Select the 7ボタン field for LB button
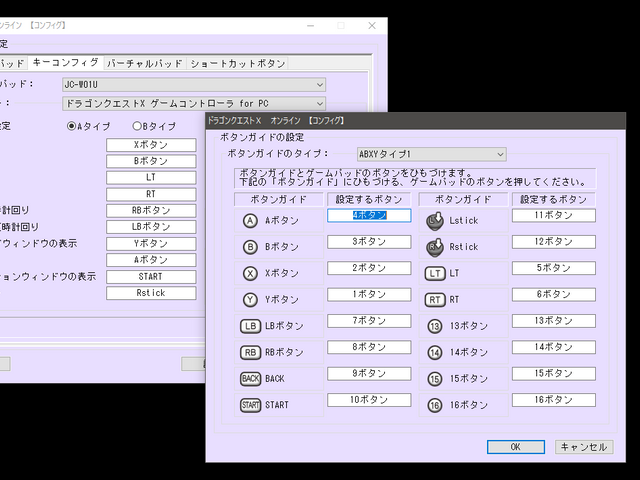Image resolution: width=640 pixels, height=480 pixels. click(x=369, y=321)
